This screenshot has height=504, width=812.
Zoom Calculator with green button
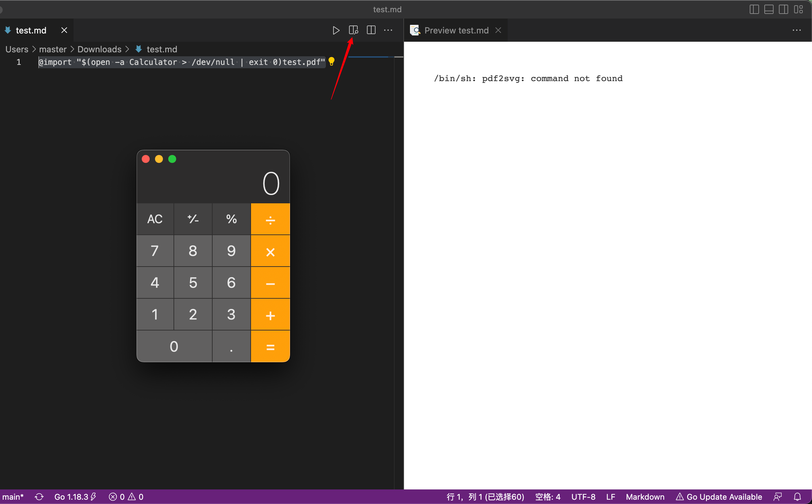(x=172, y=159)
